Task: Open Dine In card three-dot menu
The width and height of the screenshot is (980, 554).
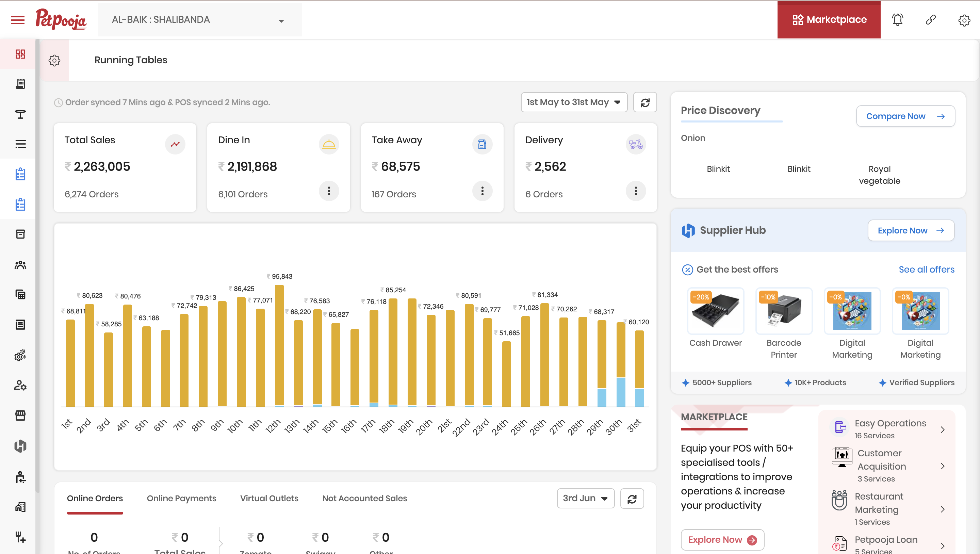Action: [329, 191]
